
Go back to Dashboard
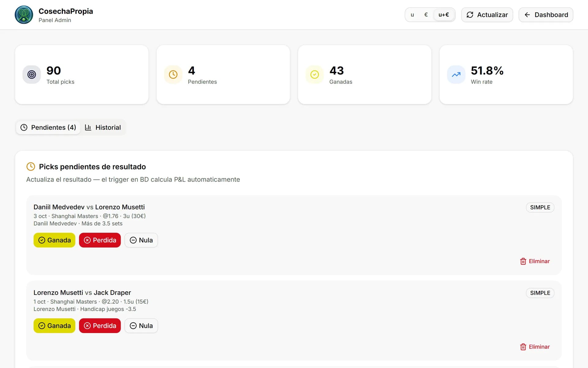(x=546, y=15)
